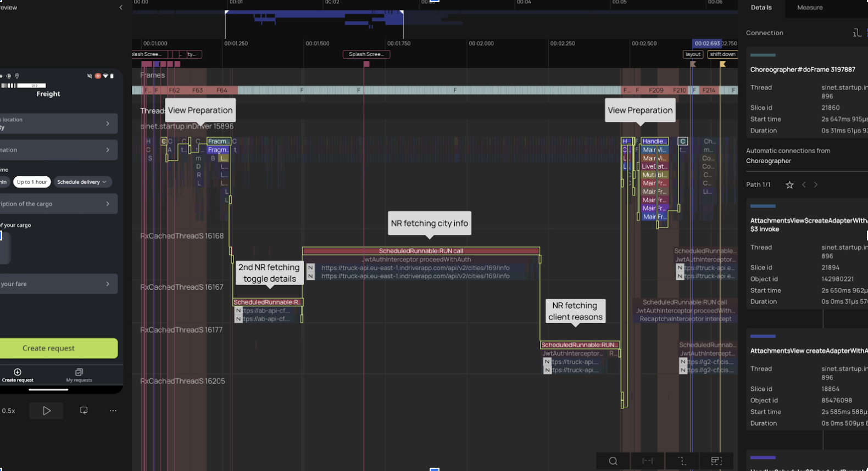This screenshot has height=471, width=868.
Task: Open the your fare row chevron
Action: (x=108, y=284)
